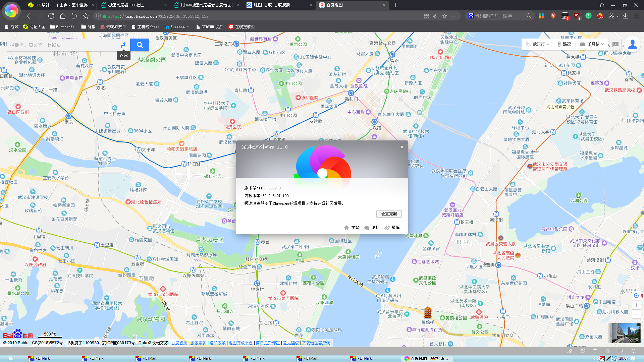Screen dimensions: 644x362
Task: Click the favorites star beside home button
Action: (86, 16)
